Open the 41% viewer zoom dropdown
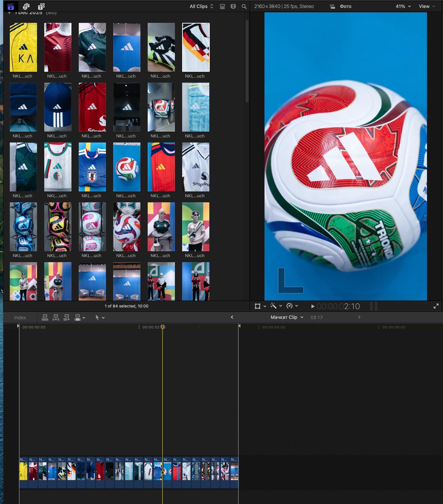Viewport: 443px width, 504px height. coord(403,6)
